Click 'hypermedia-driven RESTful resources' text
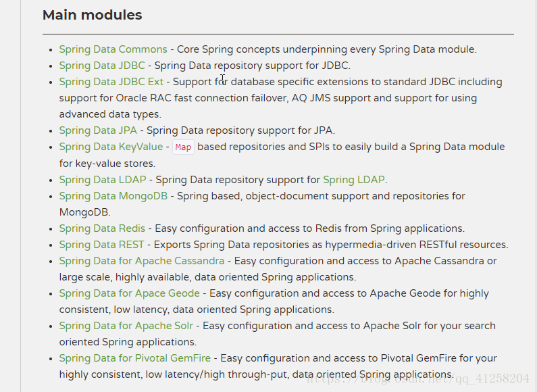This screenshot has height=392, width=537. point(416,245)
